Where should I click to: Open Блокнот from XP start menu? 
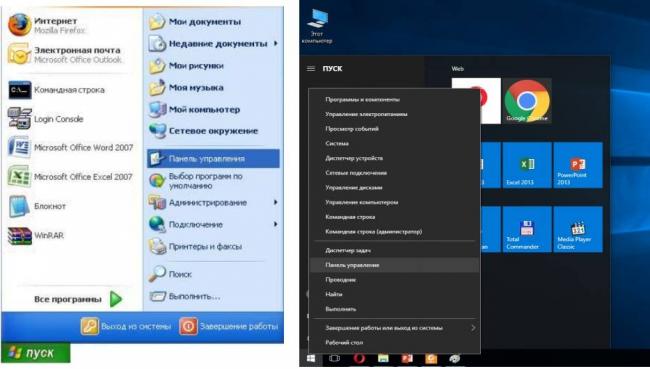pos(37,206)
